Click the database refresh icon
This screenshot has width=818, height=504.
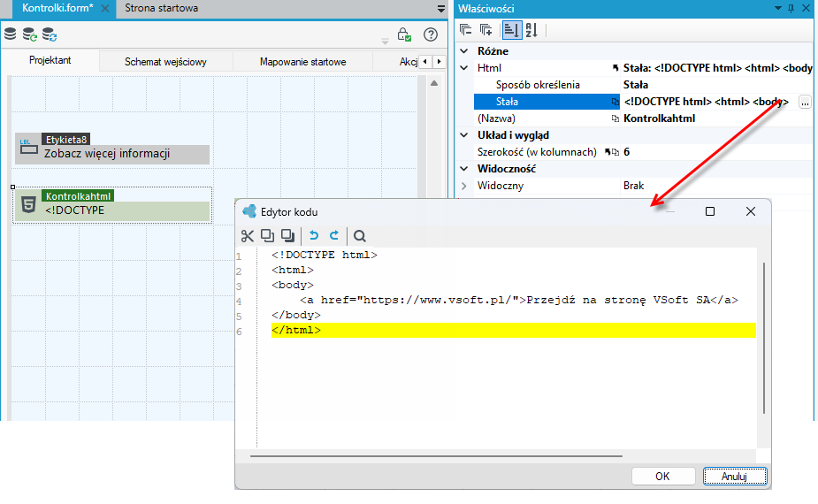coord(50,35)
